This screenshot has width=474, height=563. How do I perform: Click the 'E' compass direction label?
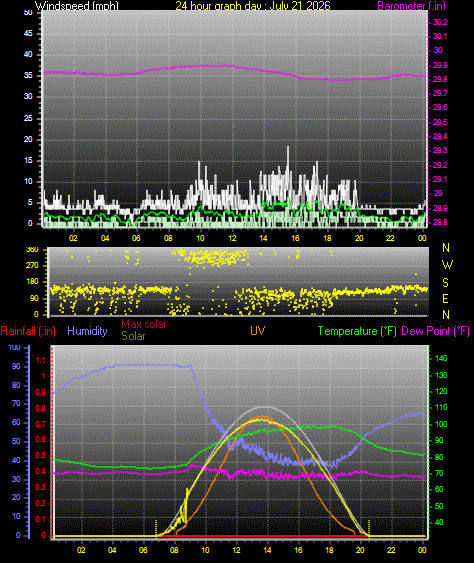click(445, 299)
